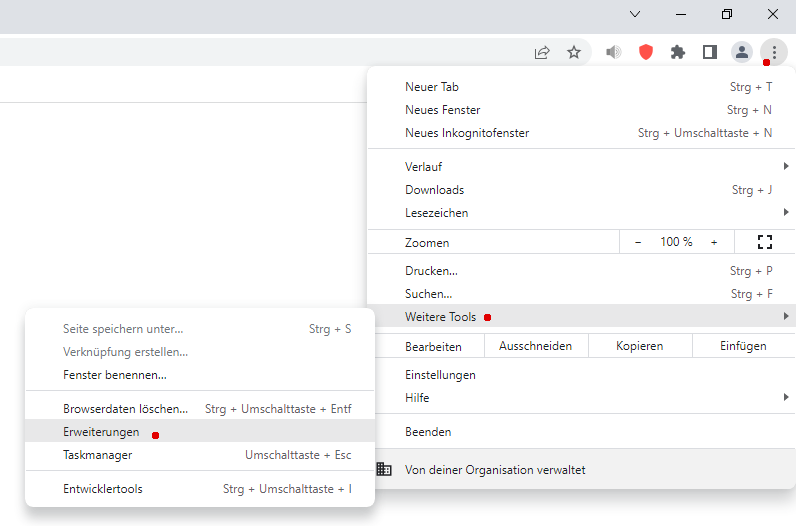
Task: Toggle the side panel icon
Action: pyautogui.click(x=710, y=52)
